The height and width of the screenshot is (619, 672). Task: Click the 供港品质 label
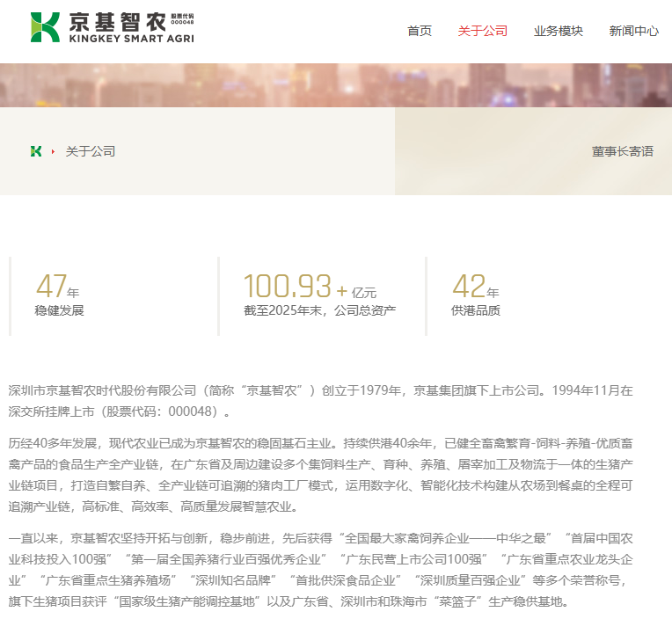click(x=476, y=310)
